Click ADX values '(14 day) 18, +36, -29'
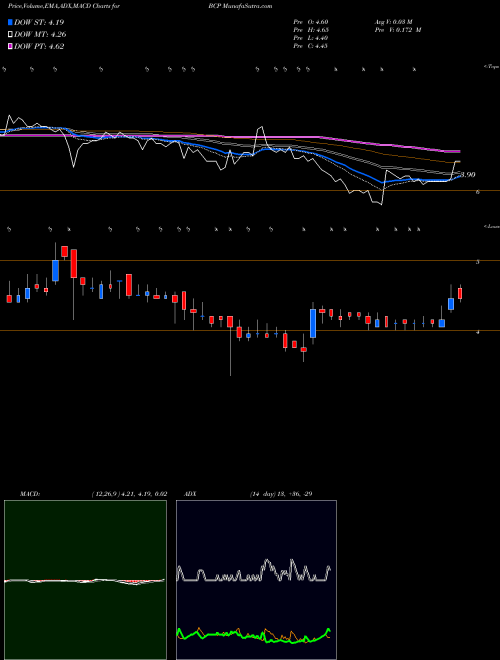500x660 pixels. pos(280,494)
